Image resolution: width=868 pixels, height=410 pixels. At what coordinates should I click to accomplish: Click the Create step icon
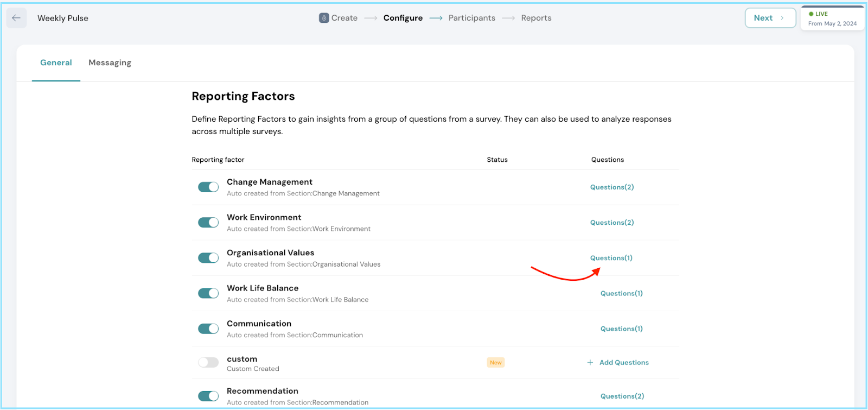click(324, 18)
